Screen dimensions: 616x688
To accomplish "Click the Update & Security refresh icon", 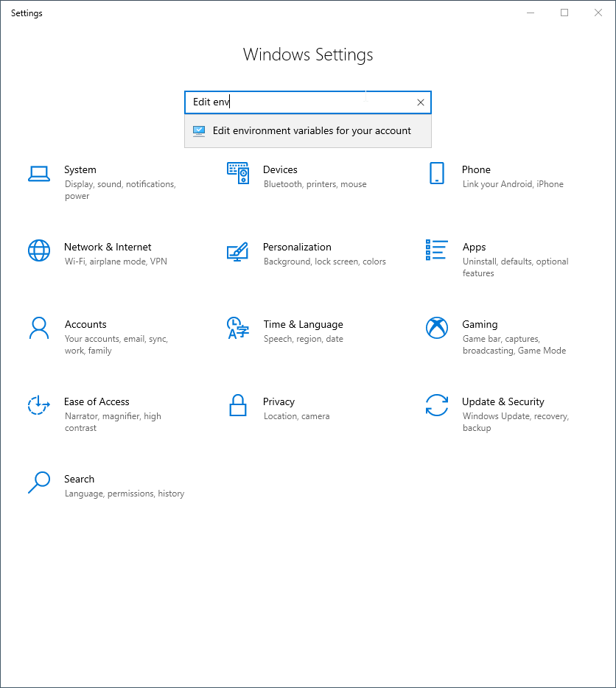I will [x=436, y=405].
